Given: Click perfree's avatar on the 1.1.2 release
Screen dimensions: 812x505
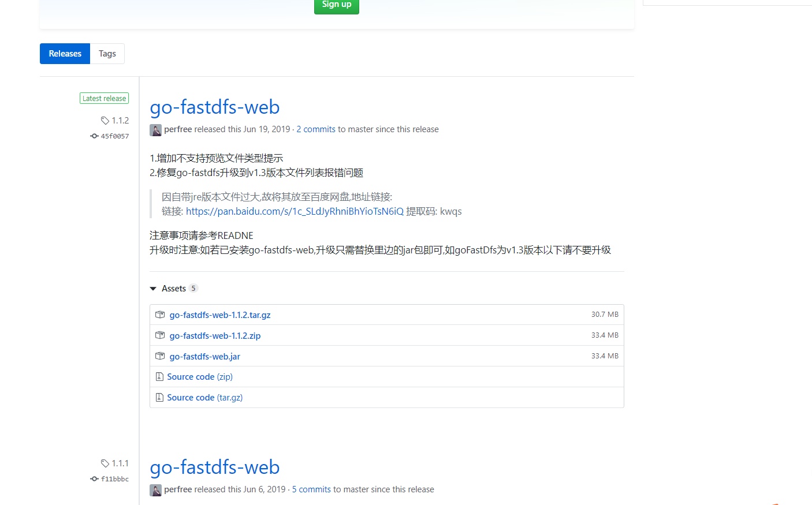Looking at the screenshot, I should (x=155, y=130).
